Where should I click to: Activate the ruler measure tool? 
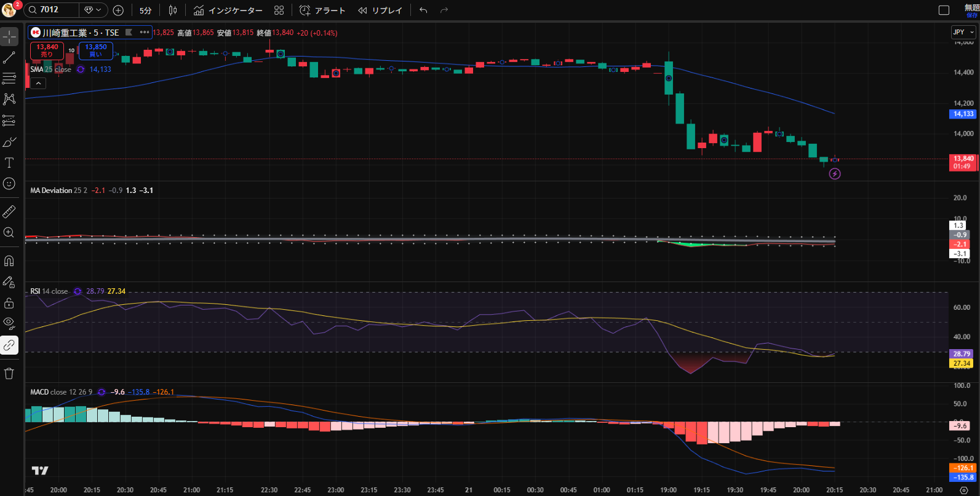(9, 212)
